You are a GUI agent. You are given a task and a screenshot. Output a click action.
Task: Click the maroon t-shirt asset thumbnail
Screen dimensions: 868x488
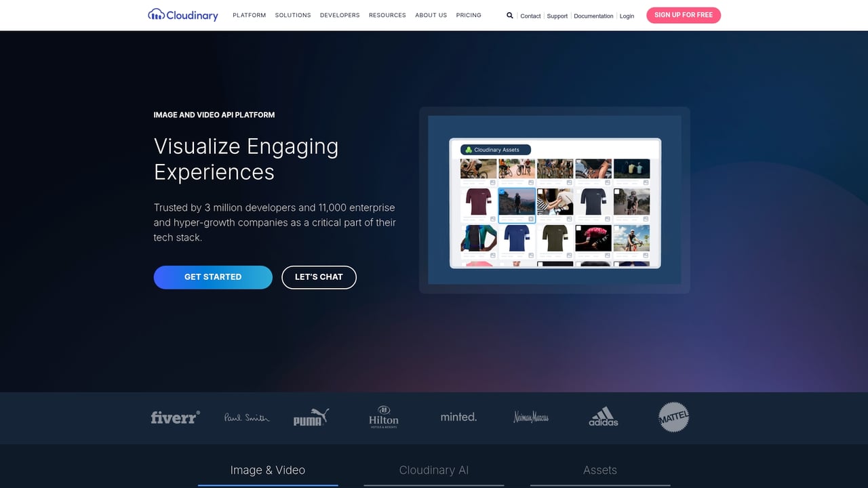[x=477, y=201]
